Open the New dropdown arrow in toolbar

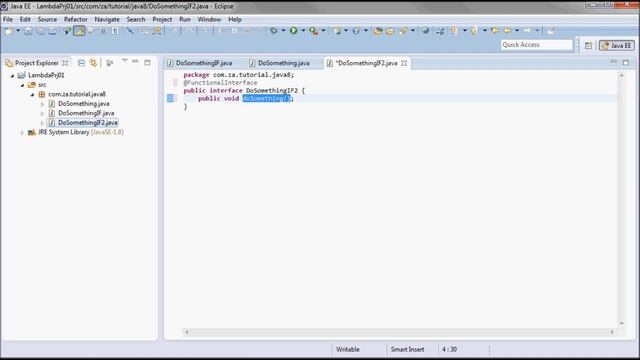tap(18, 31)
